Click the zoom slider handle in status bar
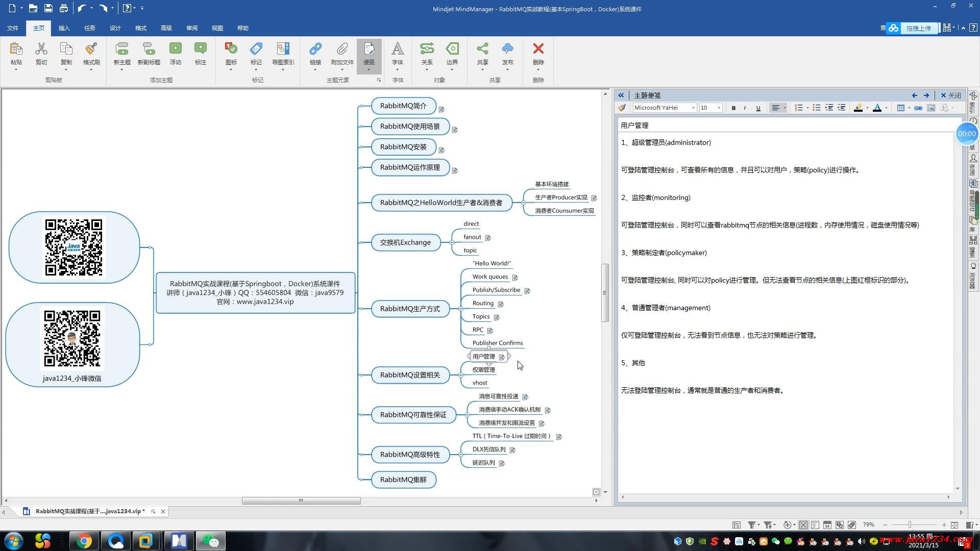Screen dimensions: 980x551 pyautogui.click(x=909, y=525)
